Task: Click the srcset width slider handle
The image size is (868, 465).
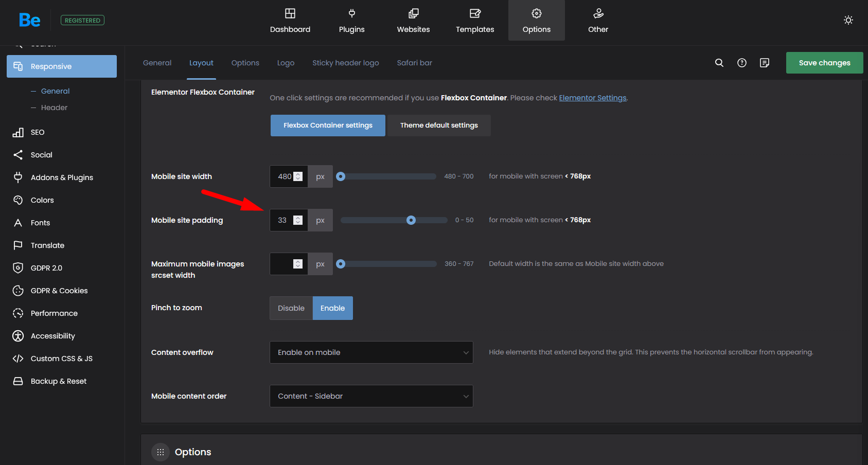Action: pyautogui.click(x=341, y=264)
